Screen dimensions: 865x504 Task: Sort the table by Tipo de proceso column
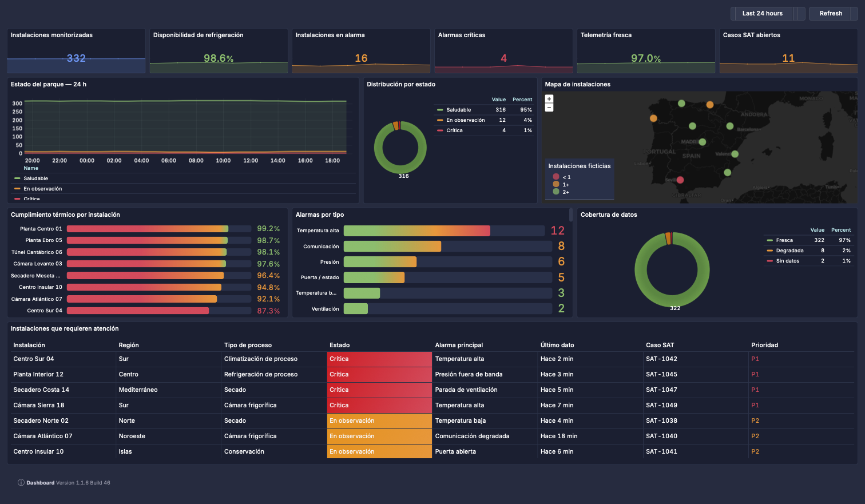248,345
